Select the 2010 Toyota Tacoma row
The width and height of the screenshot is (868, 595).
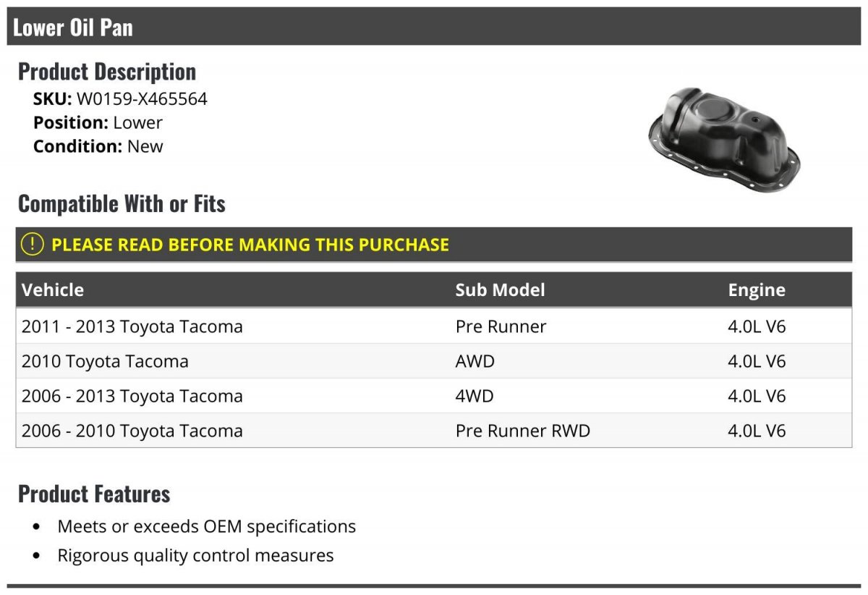pos(105,361)
